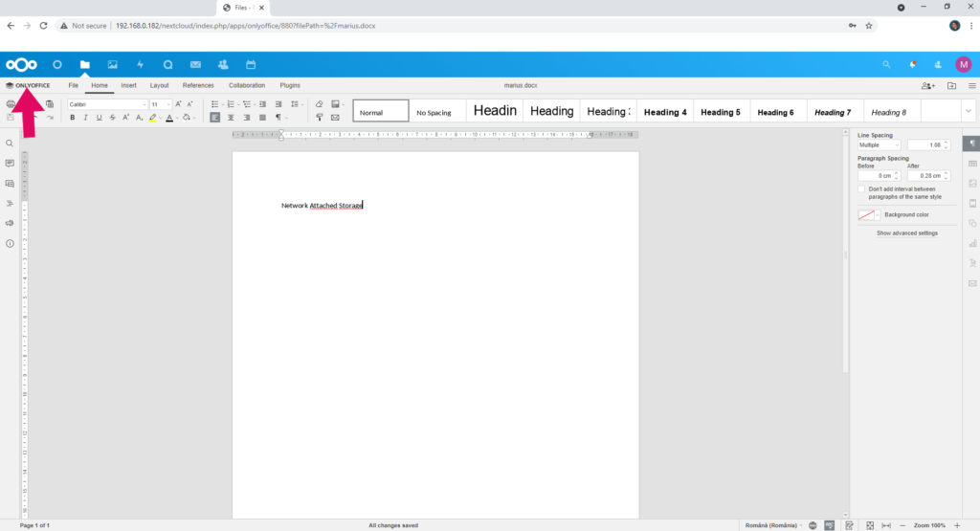Open the Nextcloud Calendar icon
980x531 pixels.
tap(251, 64)
